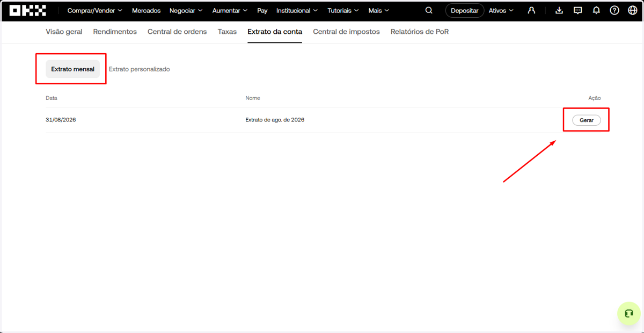The image size is (644, 333).
Task: Click the OKX logo
Action: click(x=28, y=10)
